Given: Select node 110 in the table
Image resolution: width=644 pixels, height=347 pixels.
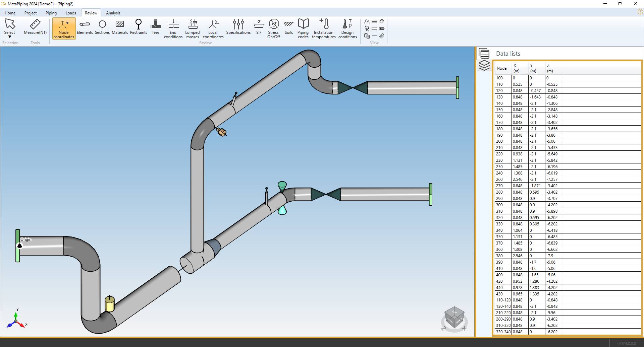Looking at the screenshot, I should pos(503,84).
